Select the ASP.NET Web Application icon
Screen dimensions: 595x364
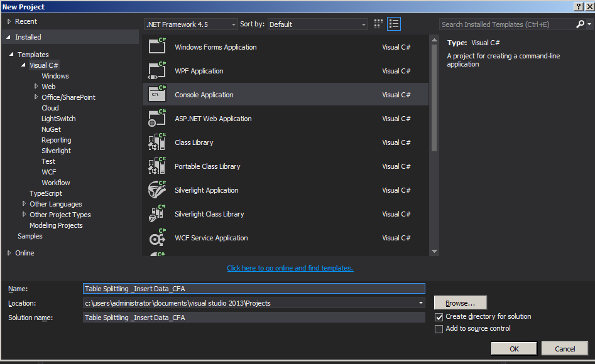[156, 118]
